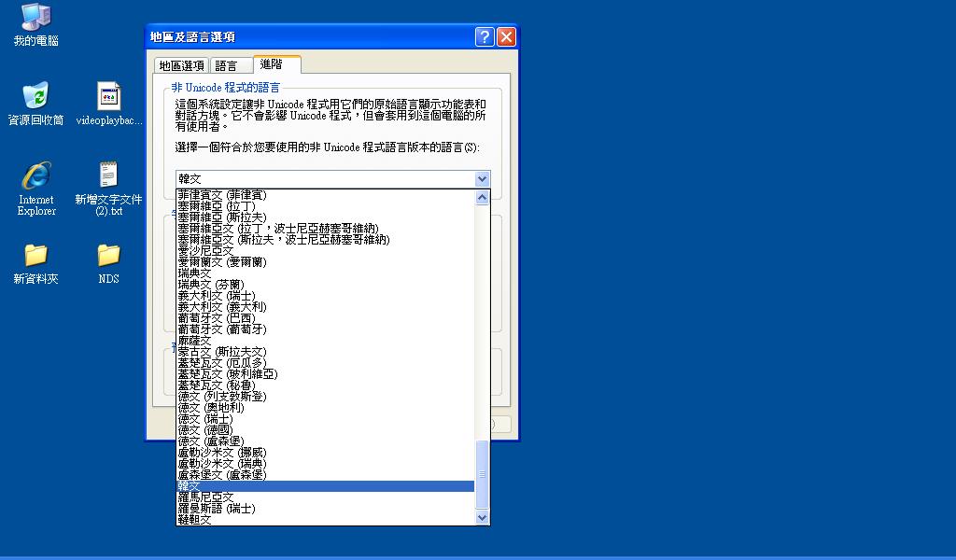
Task: Close the 地區及語言選項 dialog
Action: pyautogui.click(x=506, y=36)
